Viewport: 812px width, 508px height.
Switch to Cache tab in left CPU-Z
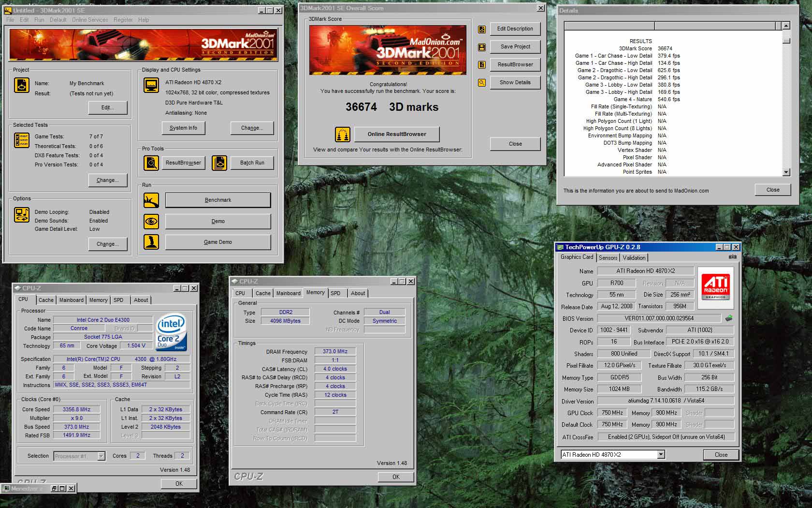coord(46,300)
